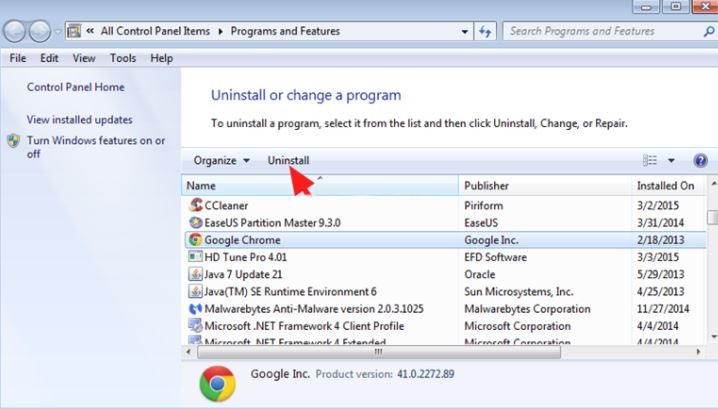Click the breadcrumb overflow double chevron
Viewport: 718px width, 409px height.
point(90,31)
